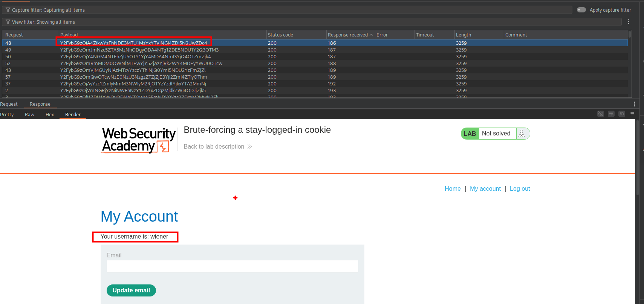644x304 pixels.
Task: Toggle the \n non-printable characters icon
Action: coord(622,114)
